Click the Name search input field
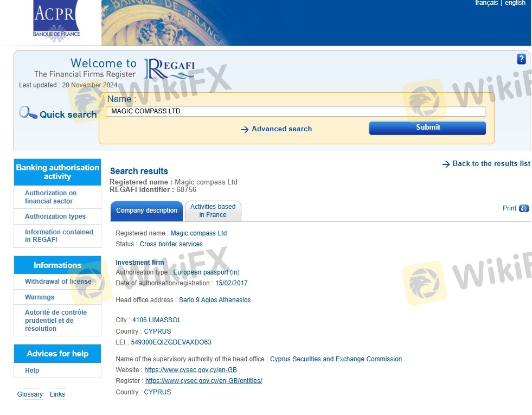 tap(295, 111)
